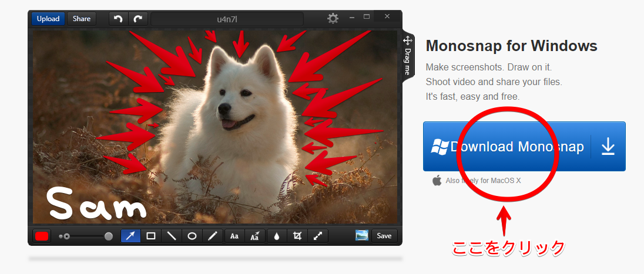Choose the Resize image tool
Screen dimensions: 644x274
tap(318, 236)
